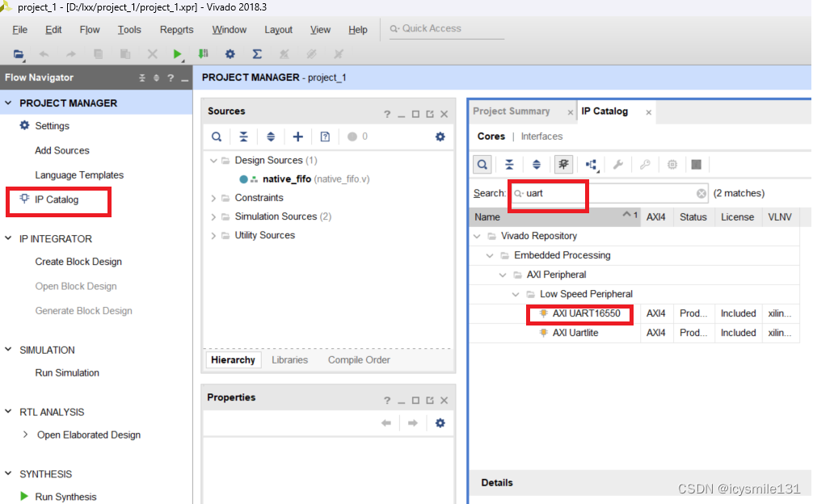Collapse all in Sources panel toolbar
This screenshot has width=813, height=504.
coord(244,136)
